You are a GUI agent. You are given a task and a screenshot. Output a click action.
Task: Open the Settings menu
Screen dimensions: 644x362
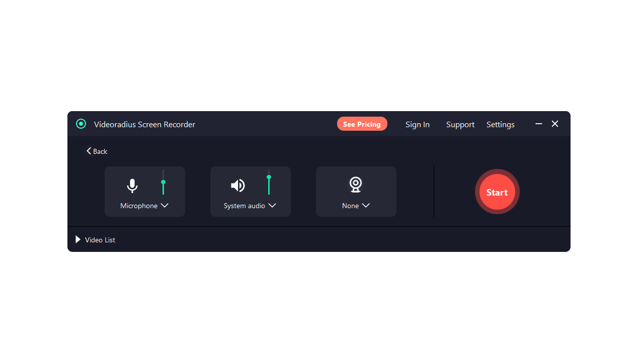pos(501,124)
